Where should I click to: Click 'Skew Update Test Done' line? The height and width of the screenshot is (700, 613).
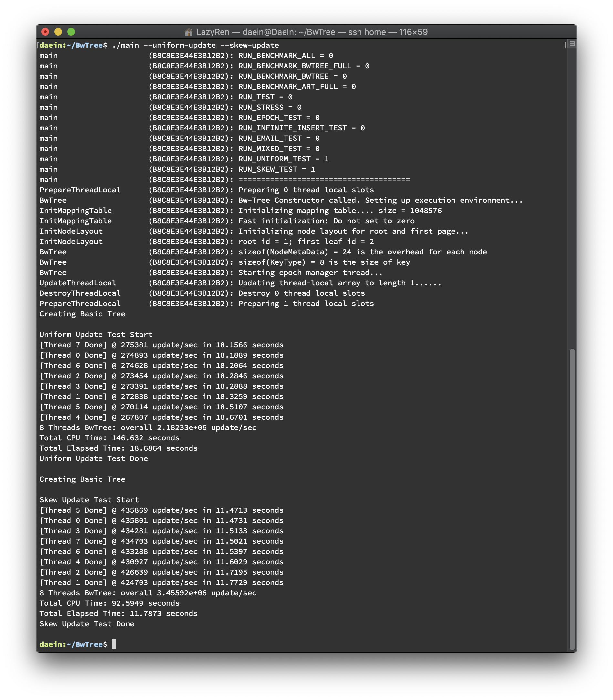point(87,624)
